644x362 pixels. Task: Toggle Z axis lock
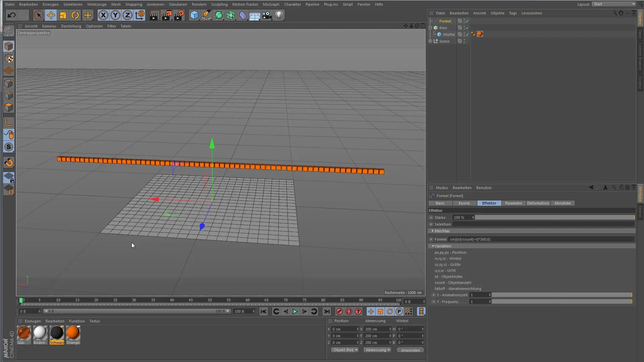tap(127, 15)
